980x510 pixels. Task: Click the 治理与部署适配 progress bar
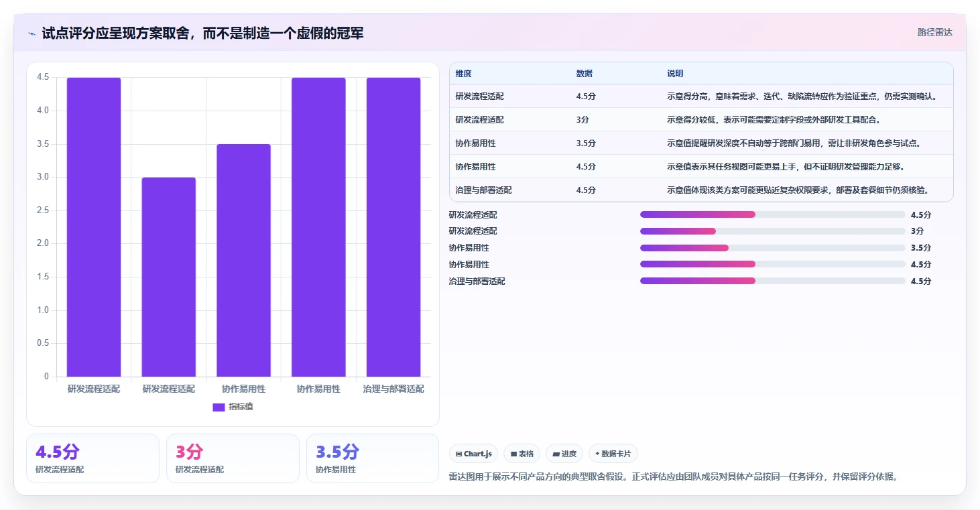[772, 281]
